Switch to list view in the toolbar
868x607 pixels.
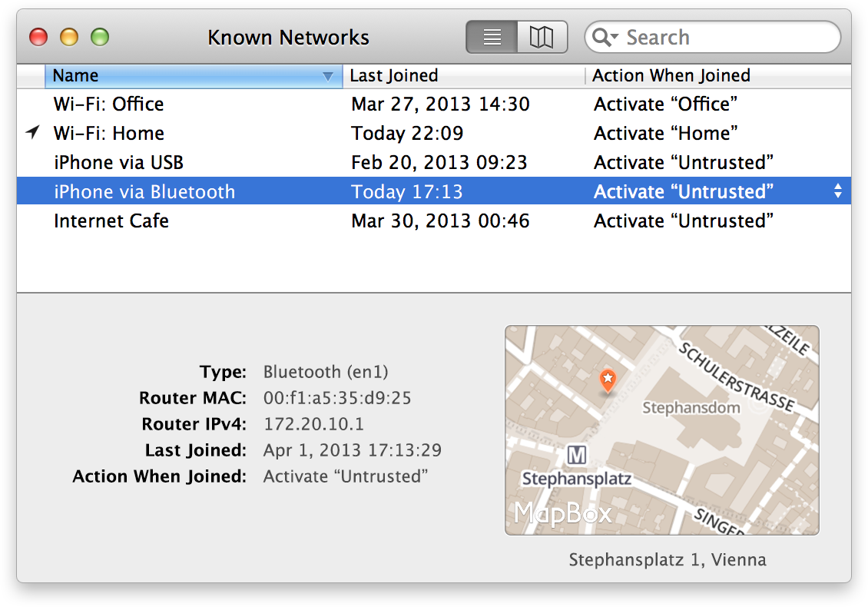[x=492, y=36]
